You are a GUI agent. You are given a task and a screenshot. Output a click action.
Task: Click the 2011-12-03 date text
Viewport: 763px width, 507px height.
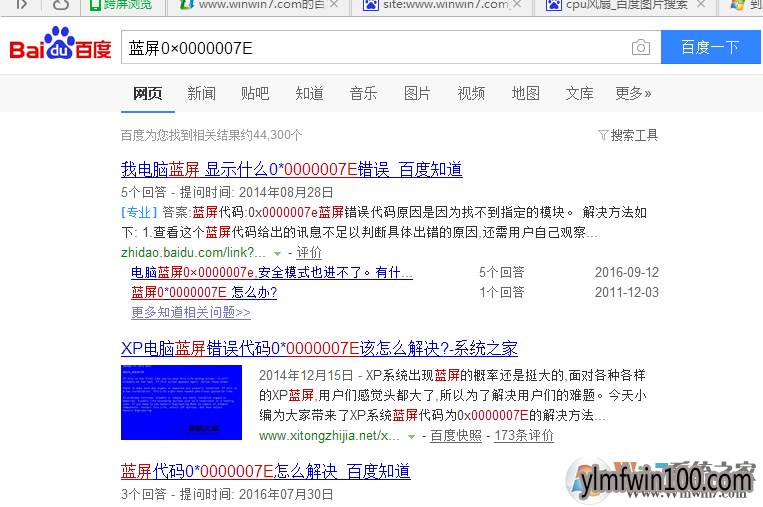tap(627, 292)
